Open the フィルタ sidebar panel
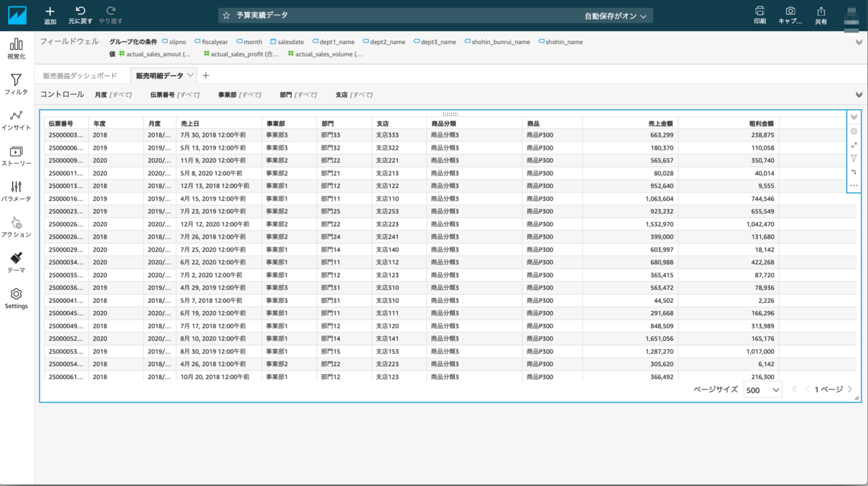The height and width of the screenshot is (486, 868). point(16,85)
